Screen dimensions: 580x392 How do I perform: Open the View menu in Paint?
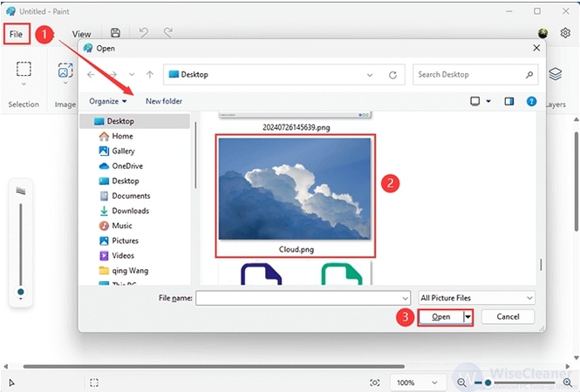81,34
